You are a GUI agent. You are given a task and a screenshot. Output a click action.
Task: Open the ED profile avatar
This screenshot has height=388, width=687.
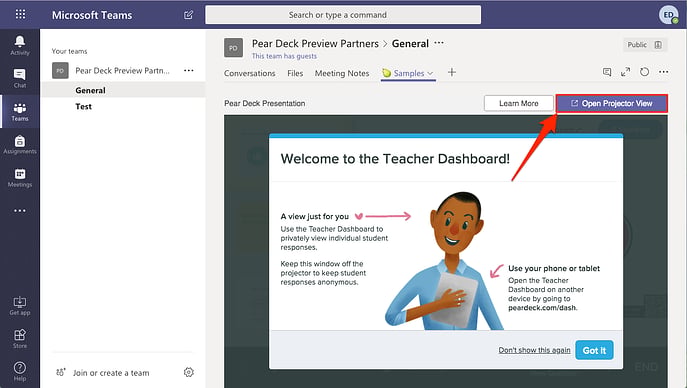click(x=668, y=15)
